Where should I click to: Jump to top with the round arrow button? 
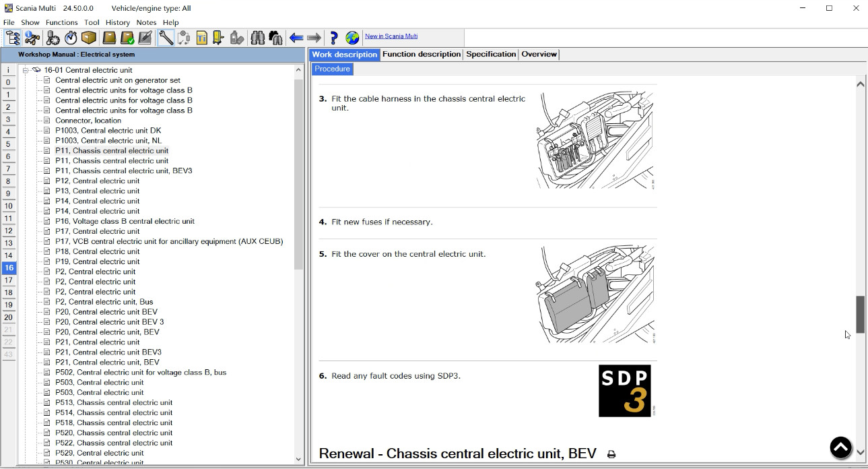[841, 447]
